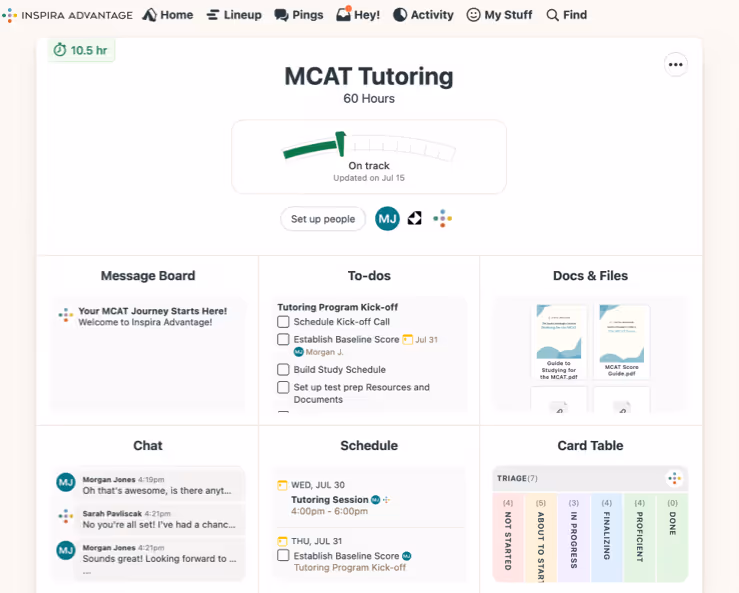Open the About to Start card column

click(541, 537)
